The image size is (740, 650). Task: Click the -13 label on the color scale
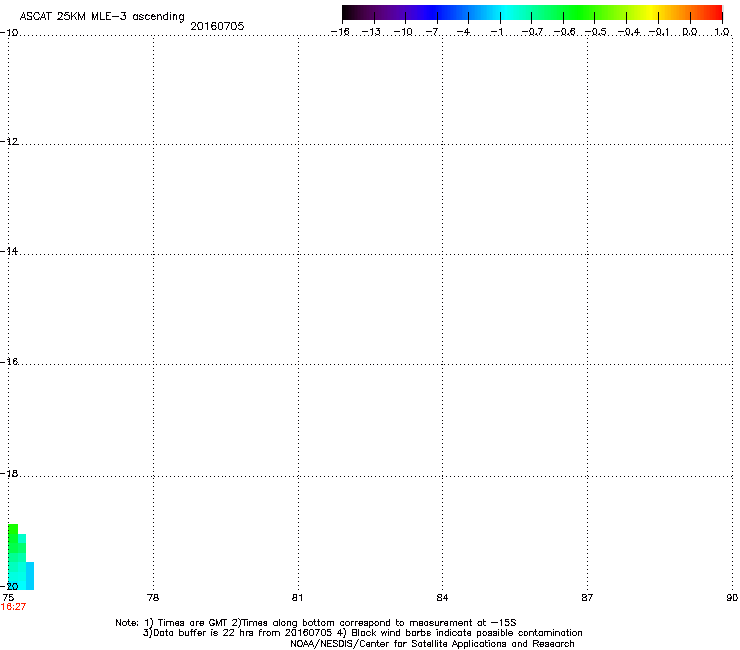371,32
